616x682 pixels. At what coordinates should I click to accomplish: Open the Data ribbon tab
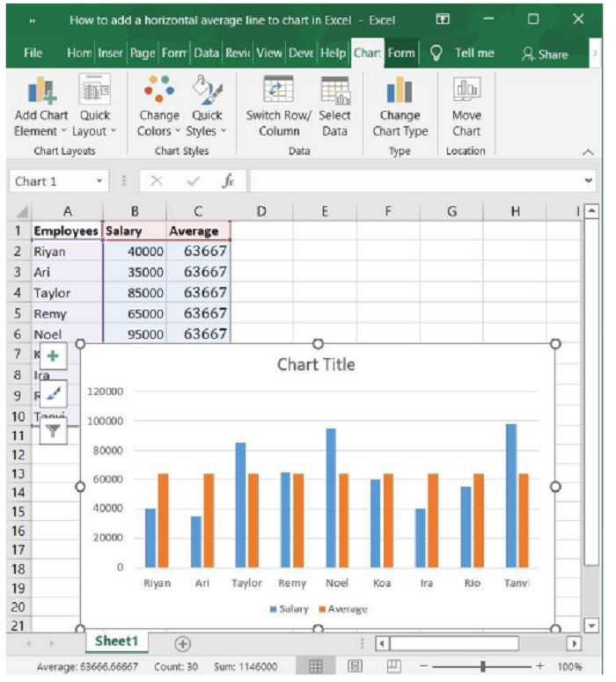click(206, 53)
